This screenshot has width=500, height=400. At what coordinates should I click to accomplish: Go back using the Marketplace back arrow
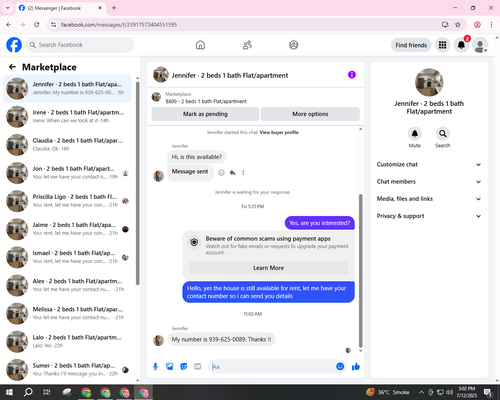pyautogui.click(x=12, y=67)
